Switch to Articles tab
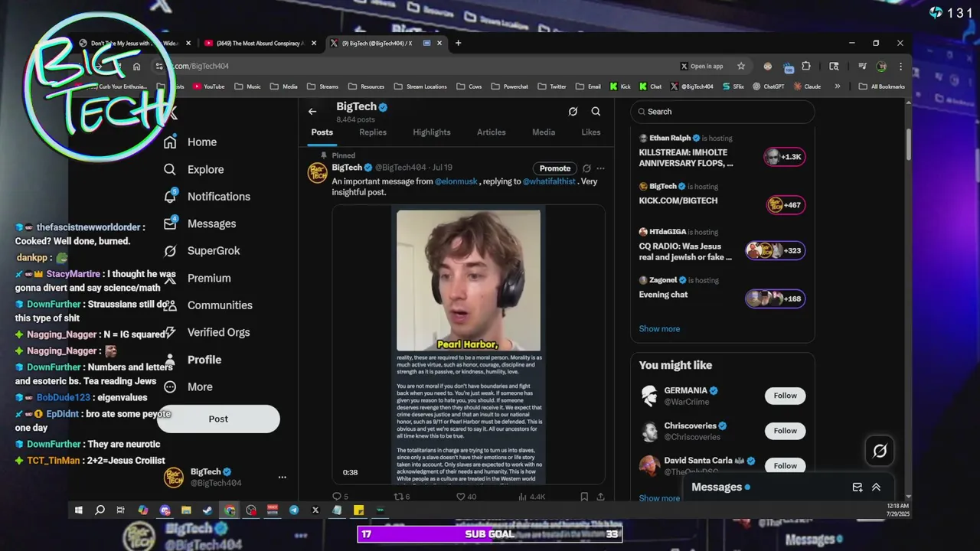The image size is (980, 551). tap(492, 132)
